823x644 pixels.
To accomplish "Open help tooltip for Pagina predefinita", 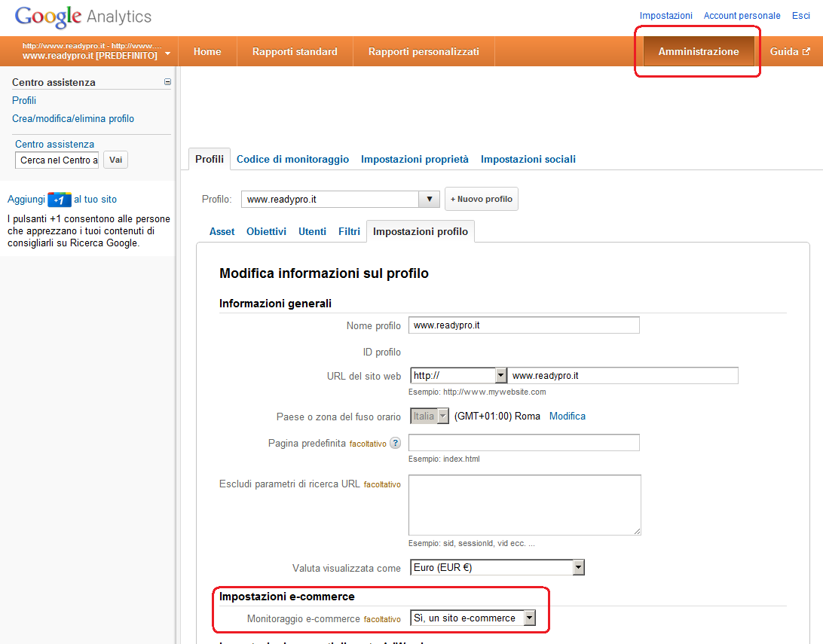I will (x=395, y=443).
